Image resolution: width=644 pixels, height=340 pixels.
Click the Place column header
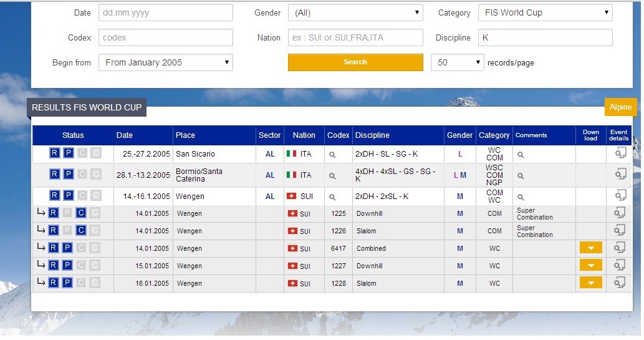[x=185, y=135]
